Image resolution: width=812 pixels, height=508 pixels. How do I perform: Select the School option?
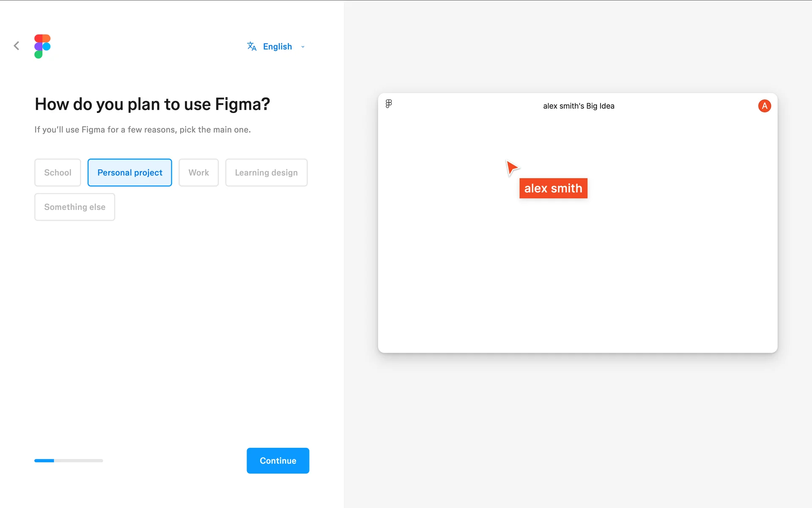(x=58, y=173)
